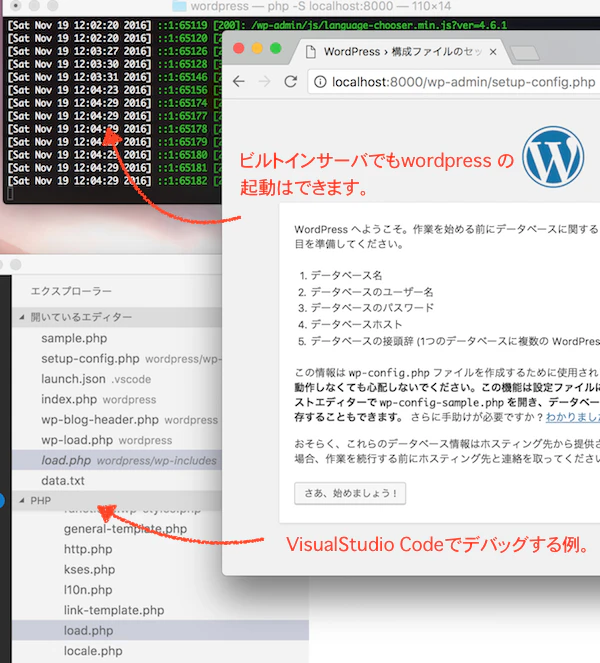Click the language-chooser.min.js log line in terminal
The image size is (600, 663).
pyautogui.click(x=257, y=25)
